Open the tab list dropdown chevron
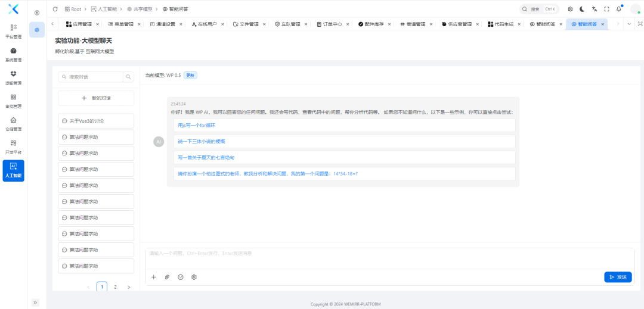Screen dimensions: 644x309 click(629, 24)
